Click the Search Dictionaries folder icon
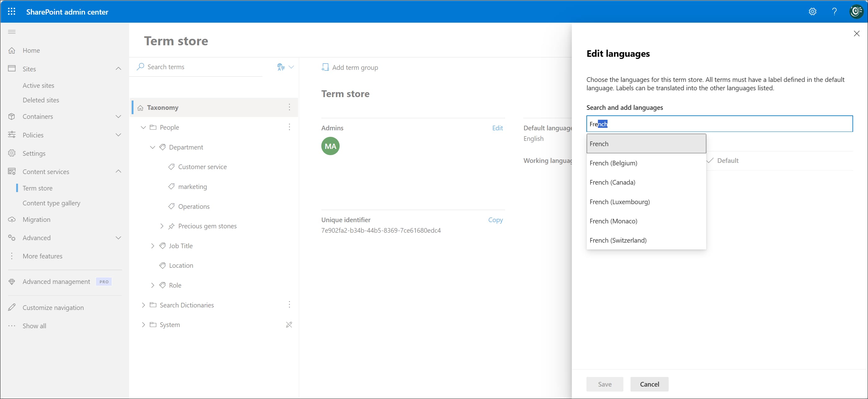Viewport: 868px width, 399px height. point(153,305)
